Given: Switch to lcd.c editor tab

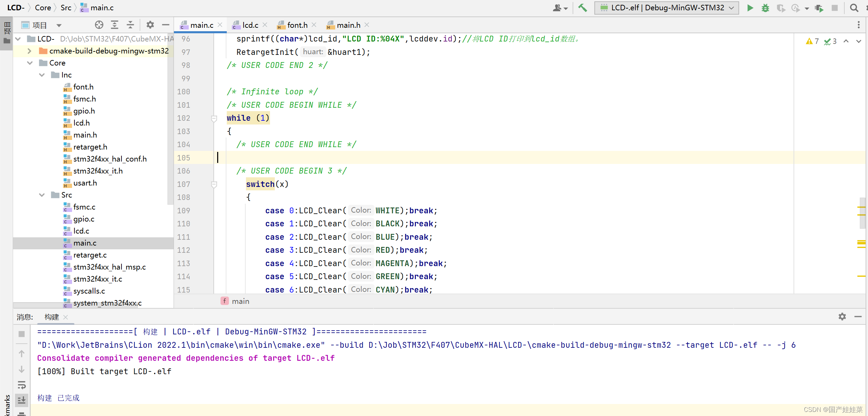Looking at the screenshot, I should point(250,25).
